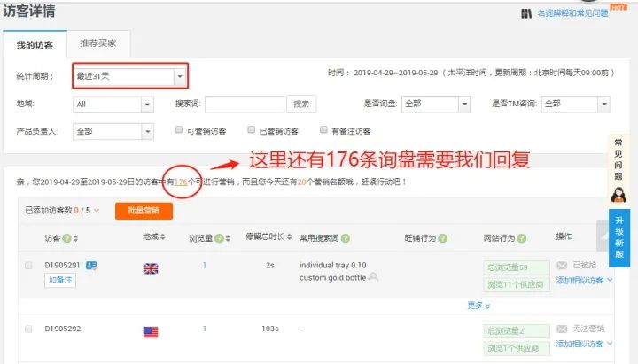Screen dimensions: 638x364
Task: Click the mail icon next to 已被抢
Action: coord(562,265)
